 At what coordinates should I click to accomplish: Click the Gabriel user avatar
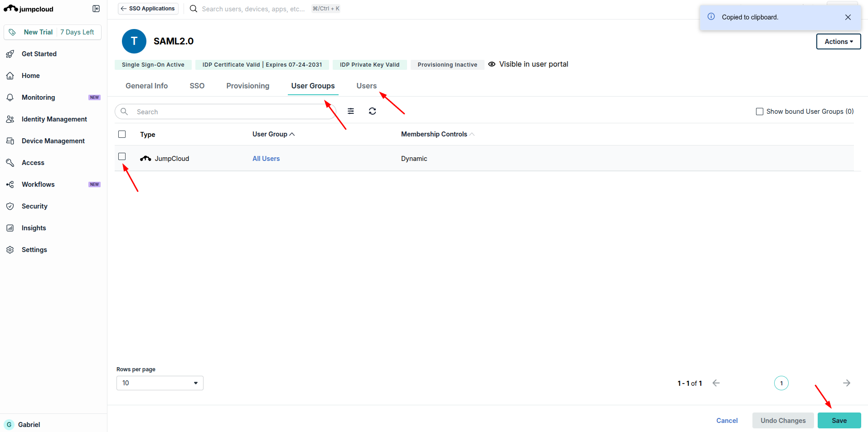click(x=9, y=425)
